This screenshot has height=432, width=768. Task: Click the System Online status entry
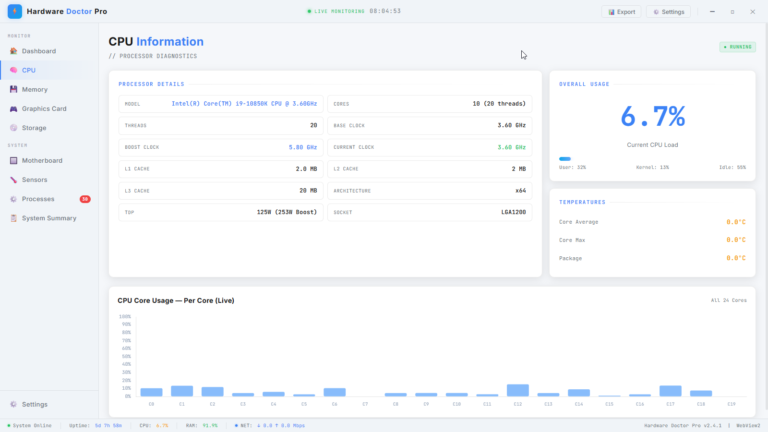click(29, 426)
